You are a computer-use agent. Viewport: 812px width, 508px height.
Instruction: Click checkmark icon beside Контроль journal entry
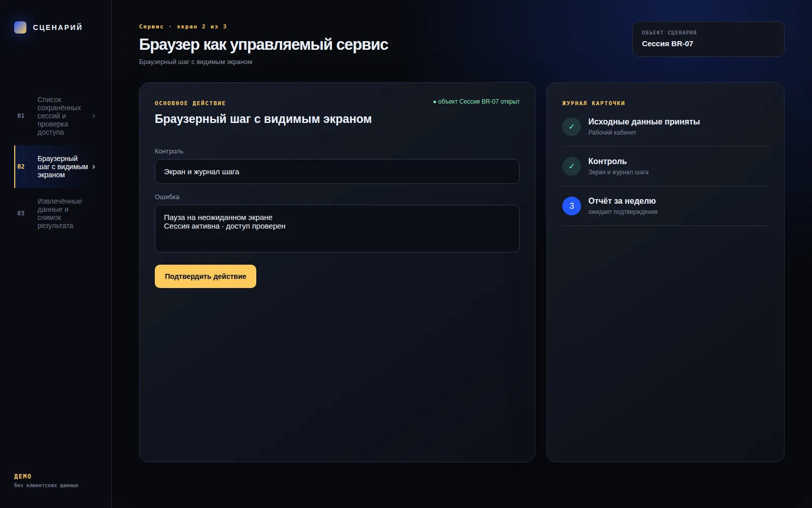tap(571, 166)
